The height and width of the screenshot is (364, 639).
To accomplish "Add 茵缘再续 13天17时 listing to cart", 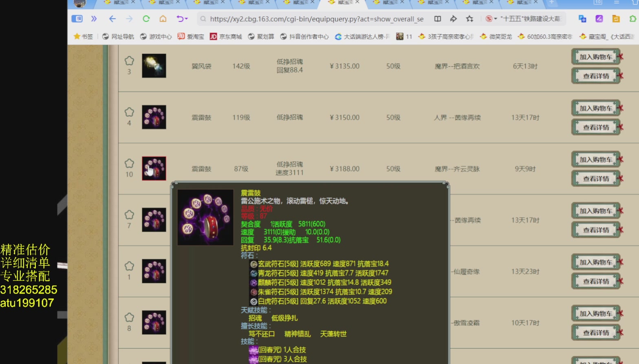I will (596, 211).
